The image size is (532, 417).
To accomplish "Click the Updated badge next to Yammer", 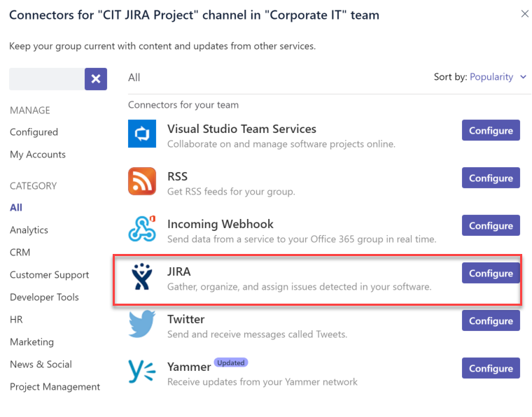I will (231, 362).
